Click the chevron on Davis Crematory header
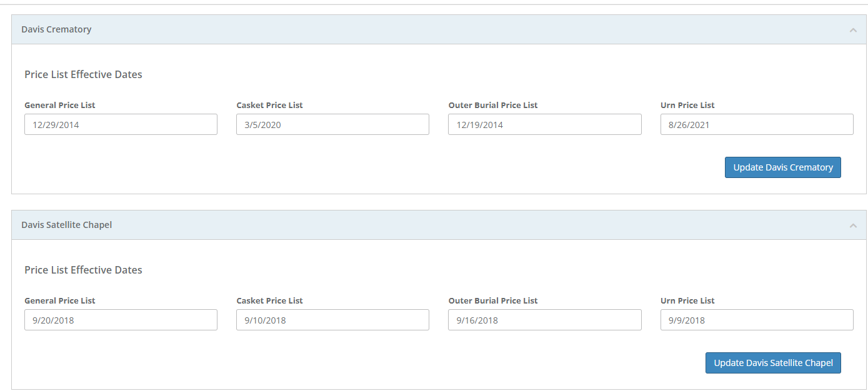Screen dimensions: 868x391 pos(853,29)
